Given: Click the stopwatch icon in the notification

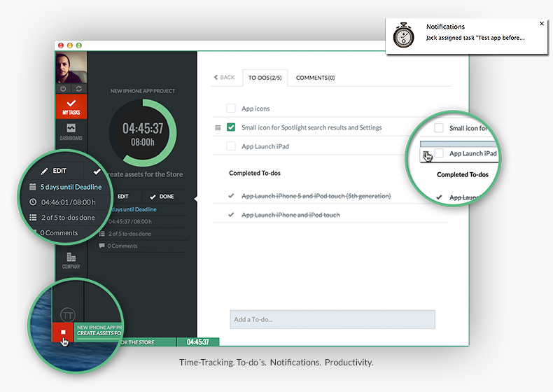Looking at the screenshot, I should click(x=404, y=35).
